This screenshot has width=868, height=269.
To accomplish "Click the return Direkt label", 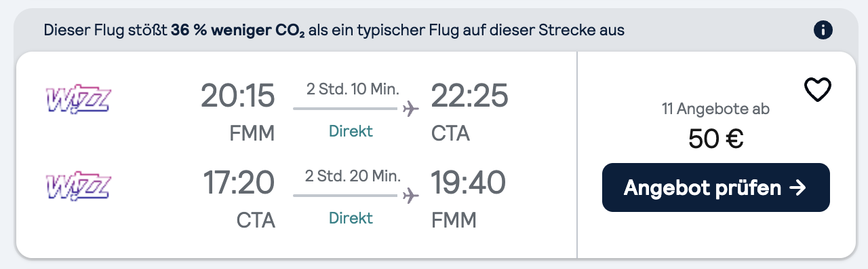I will [x=351, y=218].
